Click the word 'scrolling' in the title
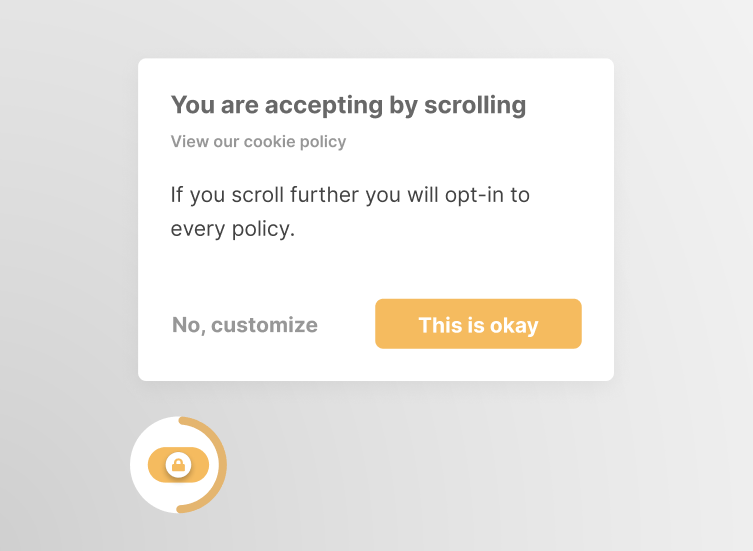The height and width of the screenshot is (551, 753). click(x=475, y=106)
